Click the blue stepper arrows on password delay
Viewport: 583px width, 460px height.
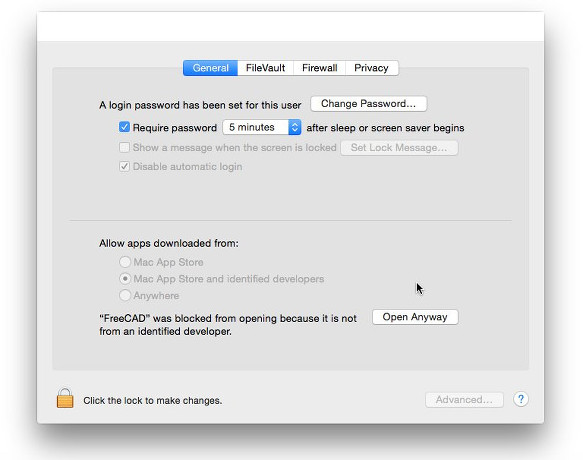pyautogui.click(x=294, y=127)
